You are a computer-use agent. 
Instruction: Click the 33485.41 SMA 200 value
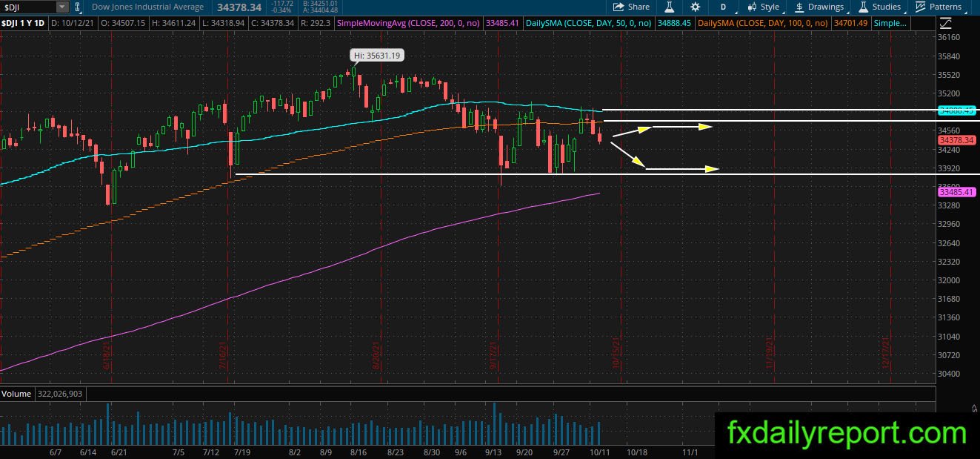click(x=504, y=23)
